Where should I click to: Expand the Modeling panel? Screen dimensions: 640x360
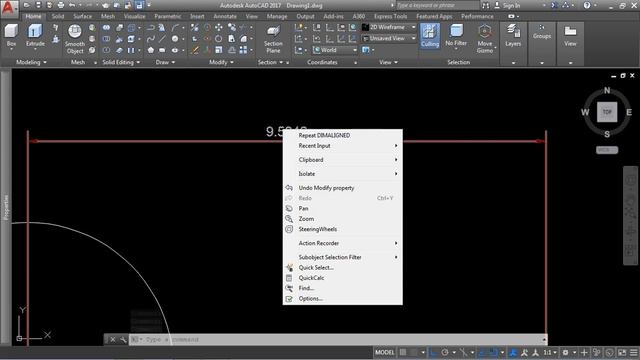31,62
